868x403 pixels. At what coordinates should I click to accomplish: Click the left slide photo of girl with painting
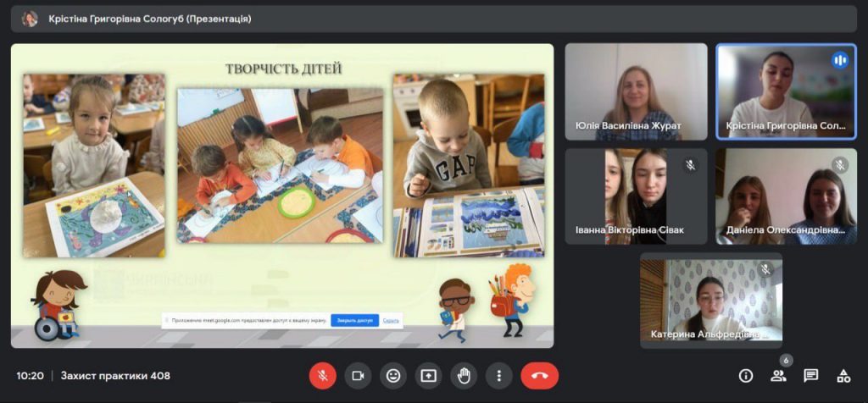tap(94, 166)
